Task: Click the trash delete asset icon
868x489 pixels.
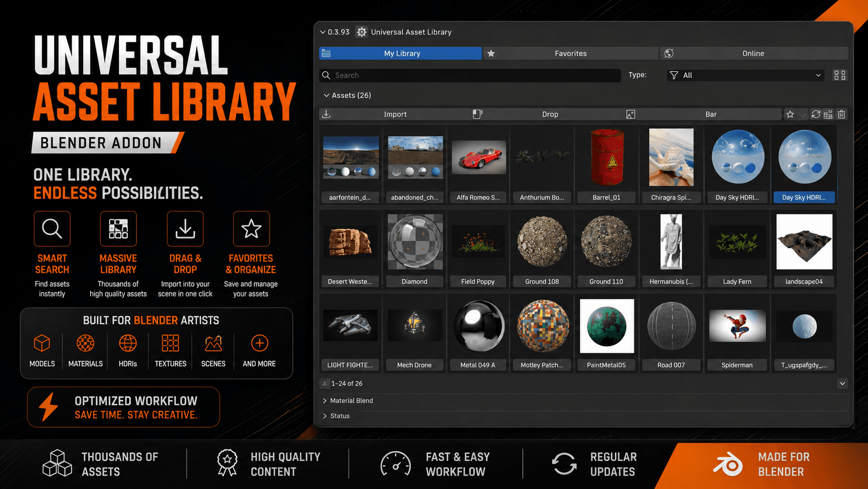Action: tap(842, 114)
